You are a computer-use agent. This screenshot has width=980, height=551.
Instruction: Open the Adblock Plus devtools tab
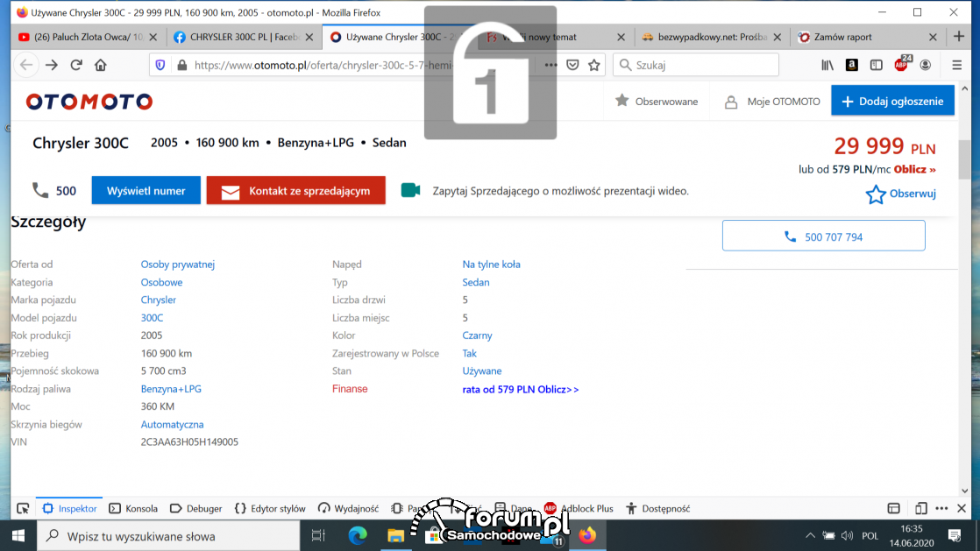[579, 509]
